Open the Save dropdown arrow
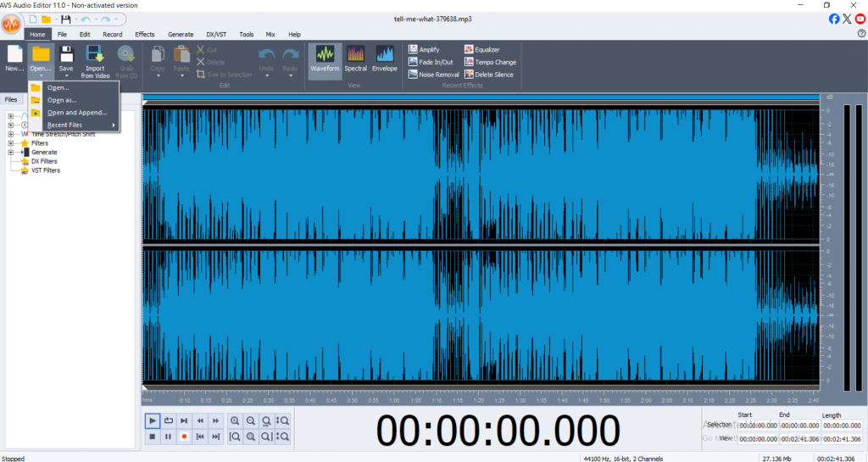The image size is (868, 462). tap(66, 76)
